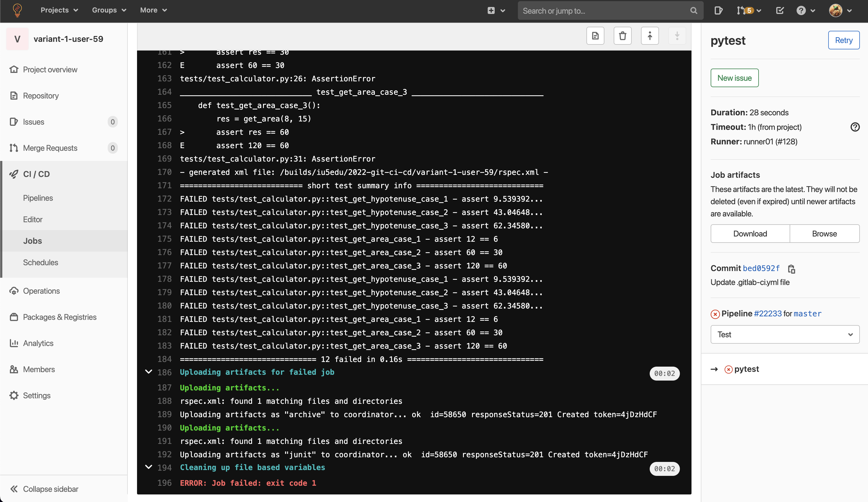Click the scroll to bottom log button

pyautogui.click(x=677, y=36)
